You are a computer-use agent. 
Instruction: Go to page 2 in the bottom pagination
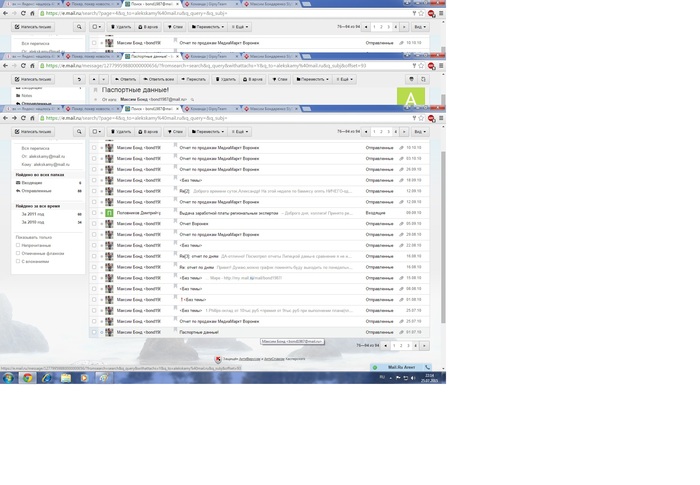(x=401, y=346)
